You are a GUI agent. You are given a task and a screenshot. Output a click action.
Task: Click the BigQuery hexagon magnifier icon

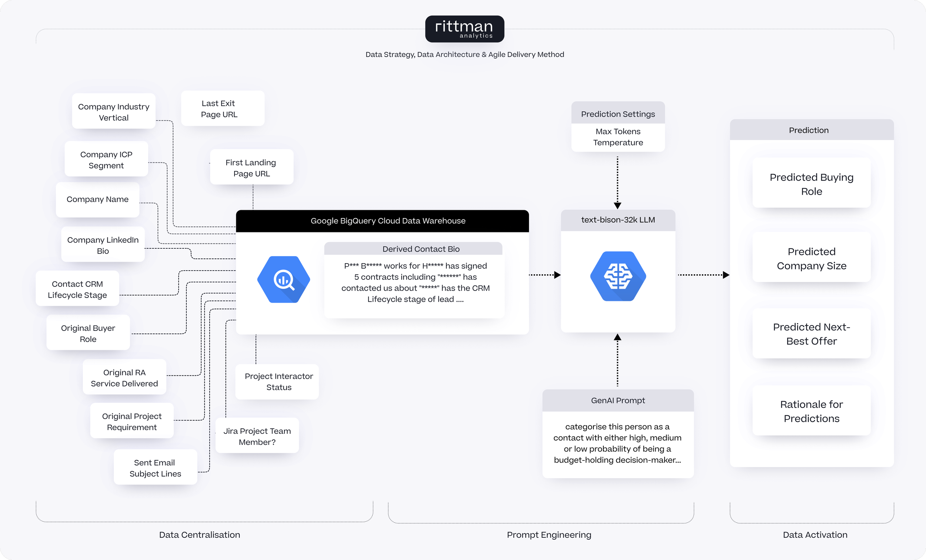283,279
